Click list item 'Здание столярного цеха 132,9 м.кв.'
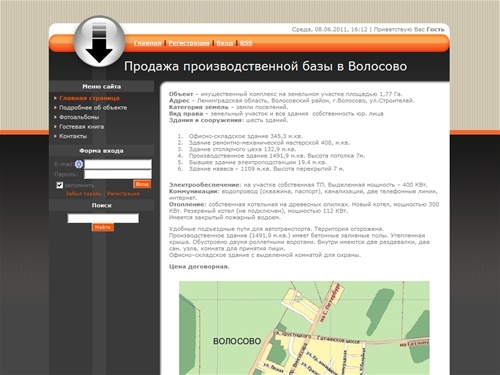Viewport: 500px width, 375px height. [x=242, y=149]
